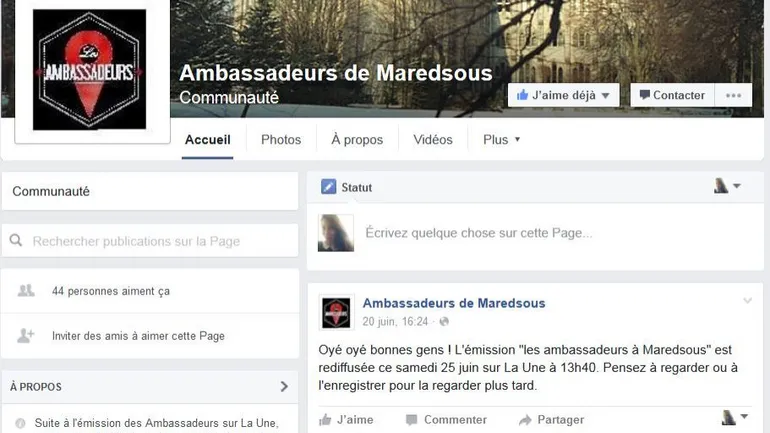Open identity selector in Statut header
770x433 pixels.
click(x=727, y=186)
